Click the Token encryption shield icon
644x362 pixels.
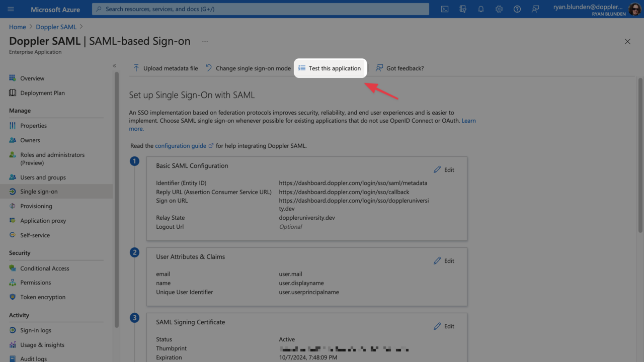point(13,297)
